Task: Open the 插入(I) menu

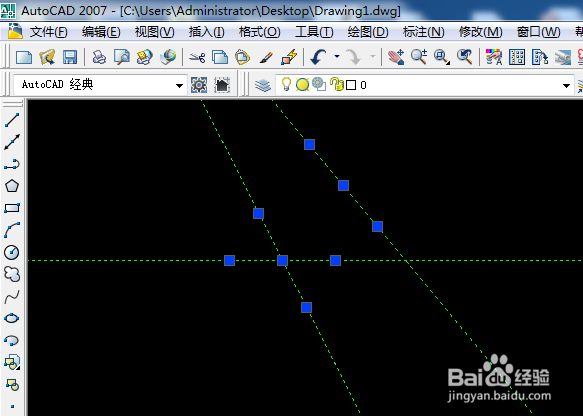Action: click(206, 32)
